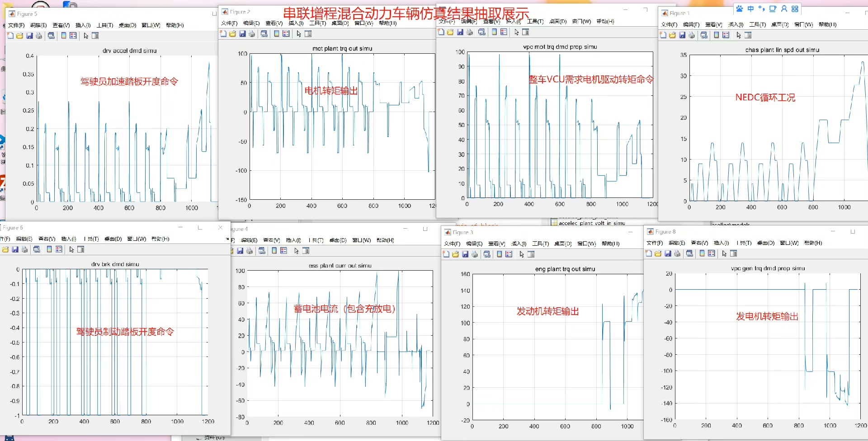868x441 pixels.
Task: Print Figure 5 using the printer icon
Action: (39, 36)
